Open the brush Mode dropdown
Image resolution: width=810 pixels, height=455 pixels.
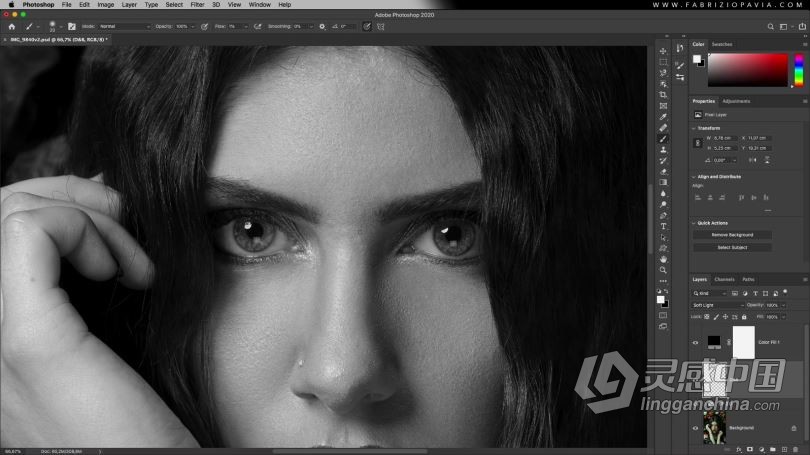click(x=124, y=26)
